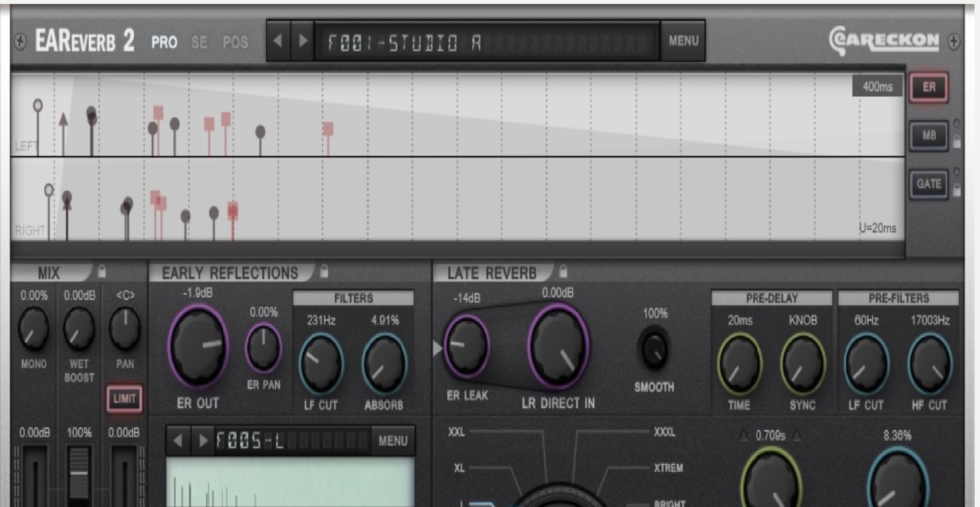Viewport: 980px width, 507px height.
Task: Click the -14dB value above ER LEAK
Action: [467, 299]
